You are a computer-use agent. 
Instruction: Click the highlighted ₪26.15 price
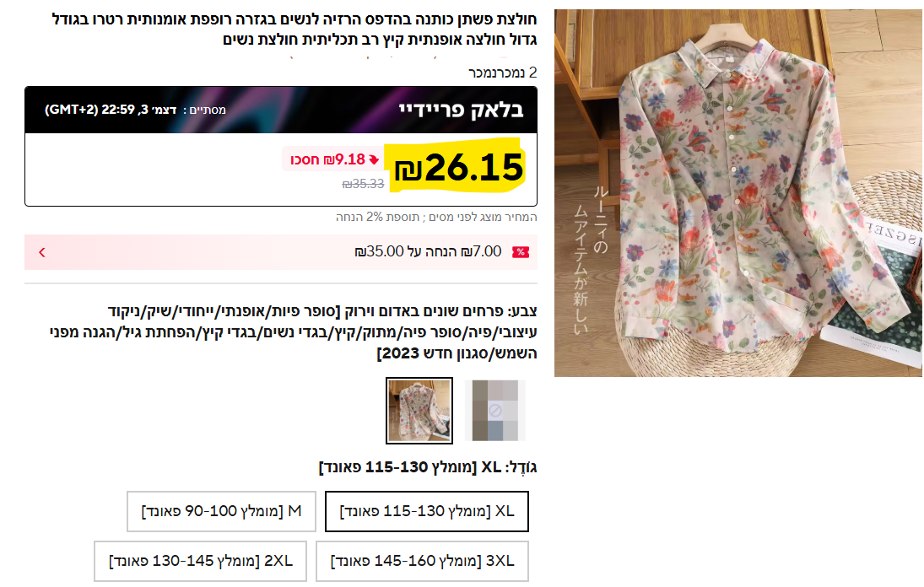[x=458, y=167]
